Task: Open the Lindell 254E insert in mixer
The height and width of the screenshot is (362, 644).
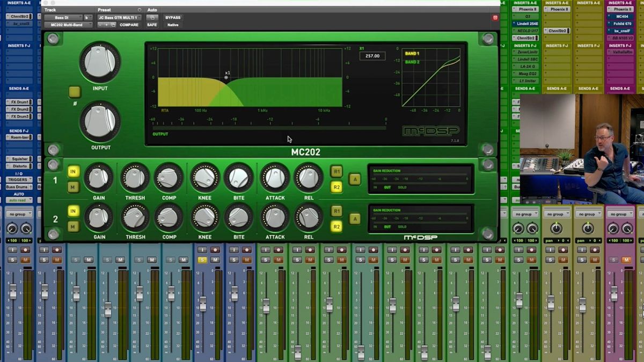Action: point(525,24)
